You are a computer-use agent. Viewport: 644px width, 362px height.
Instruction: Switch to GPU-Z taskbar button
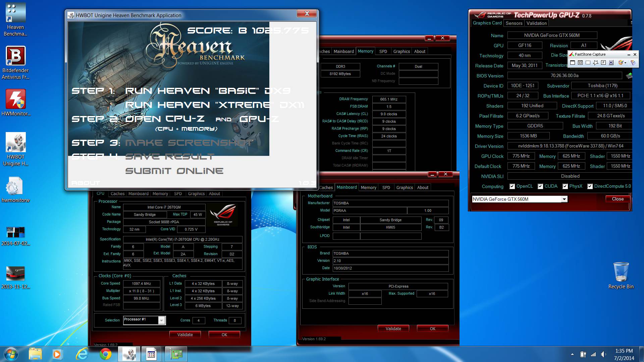pyautogui.click(x=176, y=354)
